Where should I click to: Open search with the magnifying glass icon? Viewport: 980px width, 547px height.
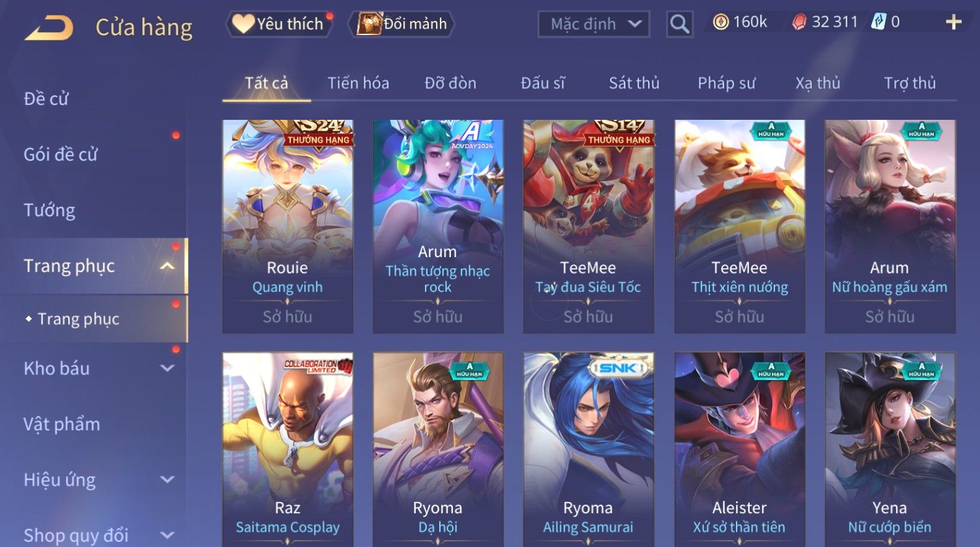tap(679, 25)
